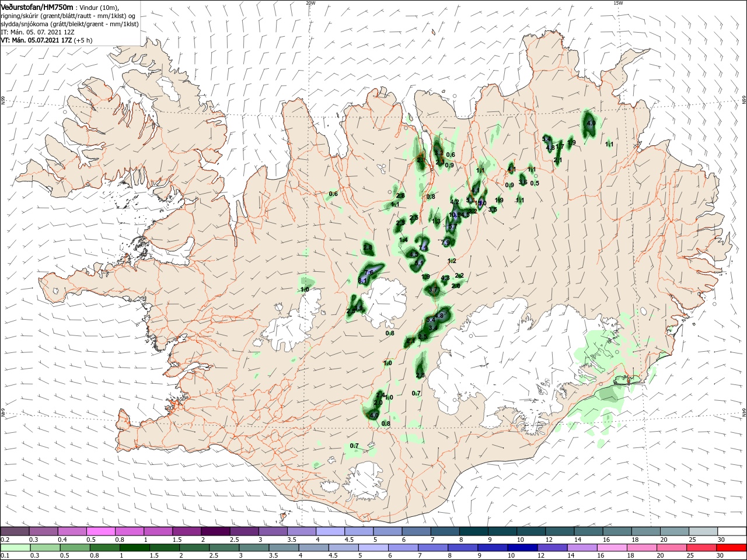
Task: Click the 7.6 precipitation value on the map
Action: (369, 272)
